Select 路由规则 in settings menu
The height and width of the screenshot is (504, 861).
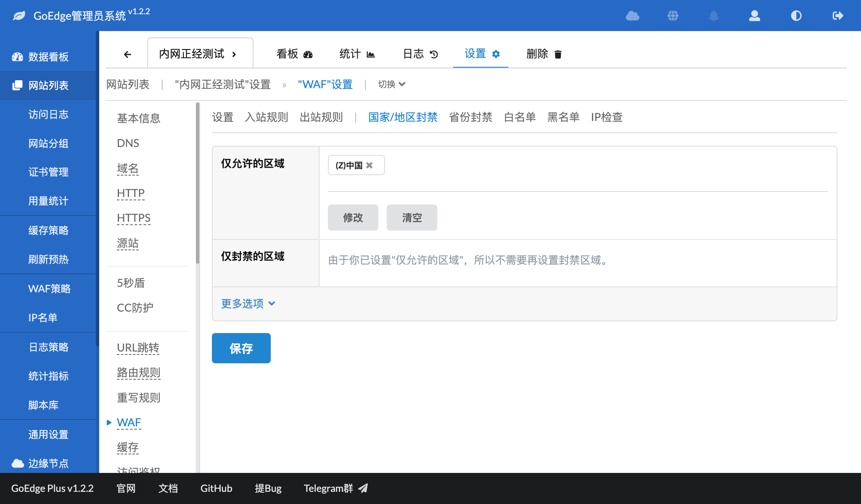[139, 373]
